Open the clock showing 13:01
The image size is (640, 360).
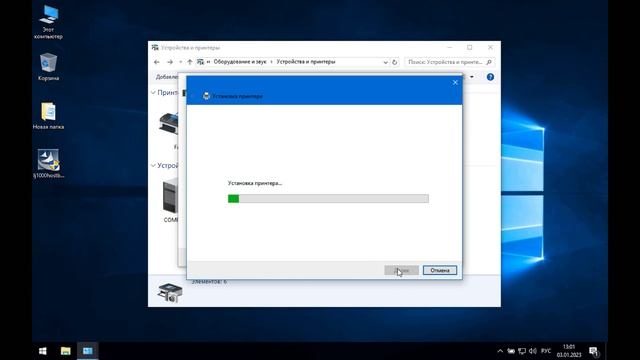[x=569, y=351]
